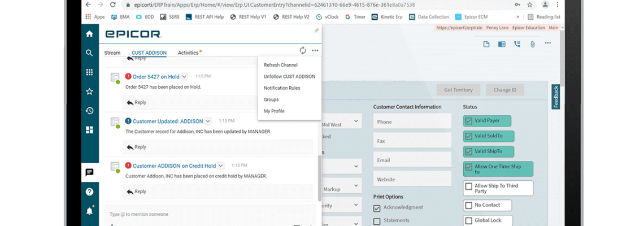
Task: Uncheck Valid ShipTo
Action: point(469,151)
